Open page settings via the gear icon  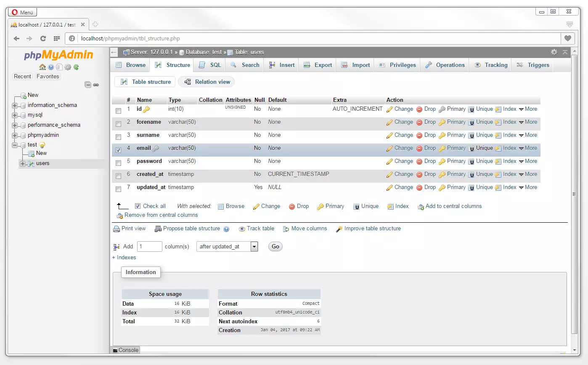(554, 51)
